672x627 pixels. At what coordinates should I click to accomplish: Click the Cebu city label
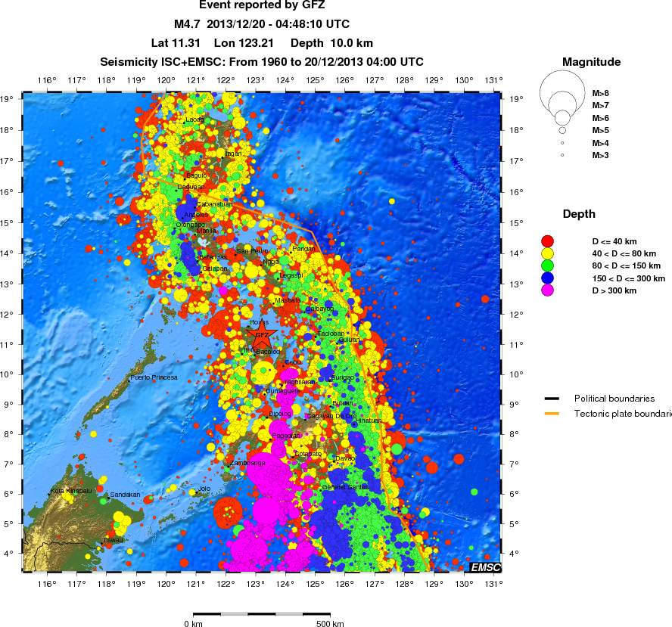tap(293, 362)
